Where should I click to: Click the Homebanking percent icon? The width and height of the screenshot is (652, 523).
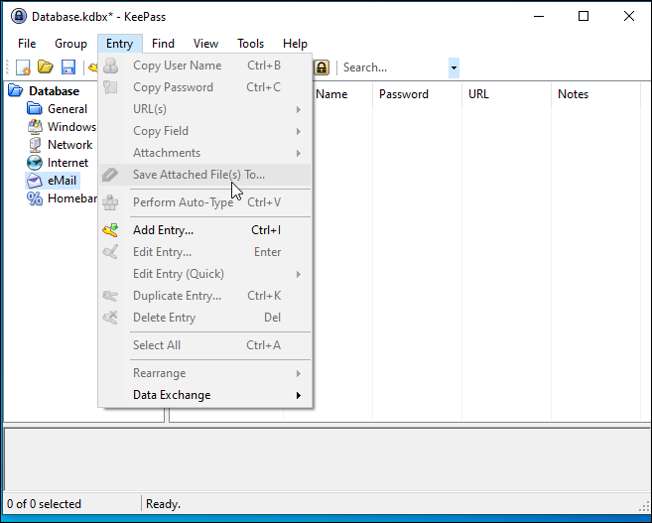click(x=35, y=198)
